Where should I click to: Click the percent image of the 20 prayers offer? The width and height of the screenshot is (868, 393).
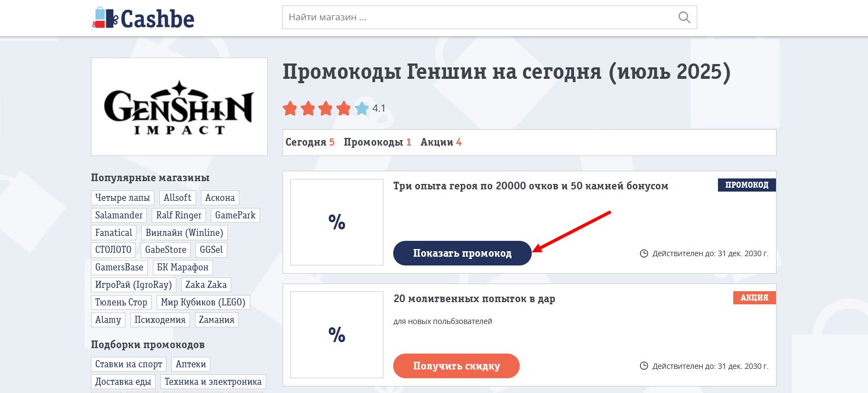[x=337, y=334]
